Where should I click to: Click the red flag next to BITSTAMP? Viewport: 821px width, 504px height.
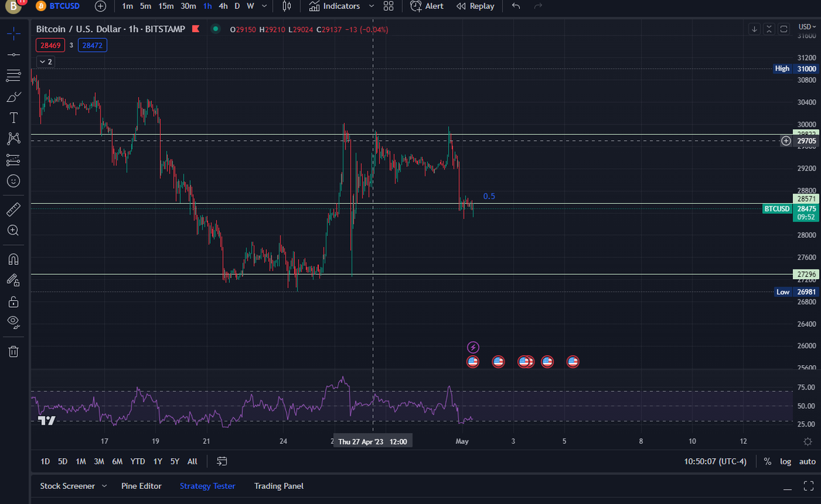pos(196,29)
